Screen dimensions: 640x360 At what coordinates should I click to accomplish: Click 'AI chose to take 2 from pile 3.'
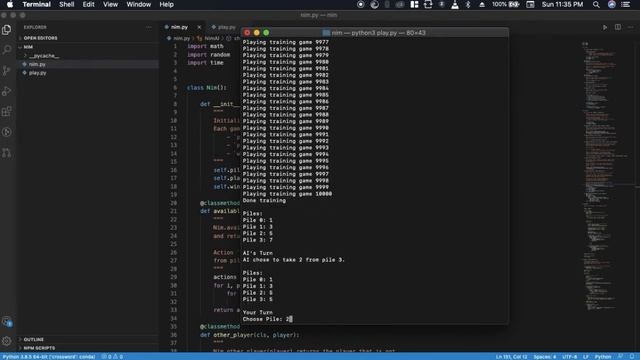point(293,260)
